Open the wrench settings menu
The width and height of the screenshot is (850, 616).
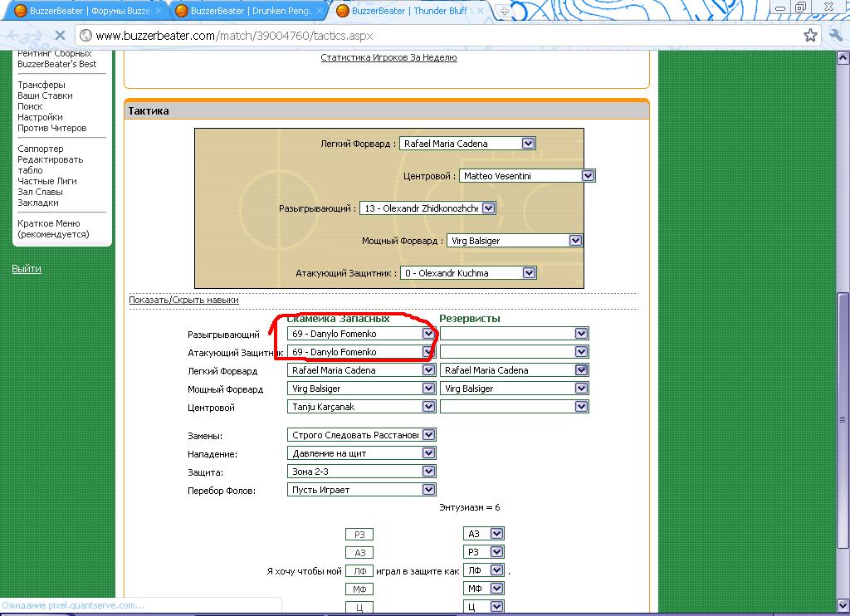pyautogui.click(x=836, y=36)
